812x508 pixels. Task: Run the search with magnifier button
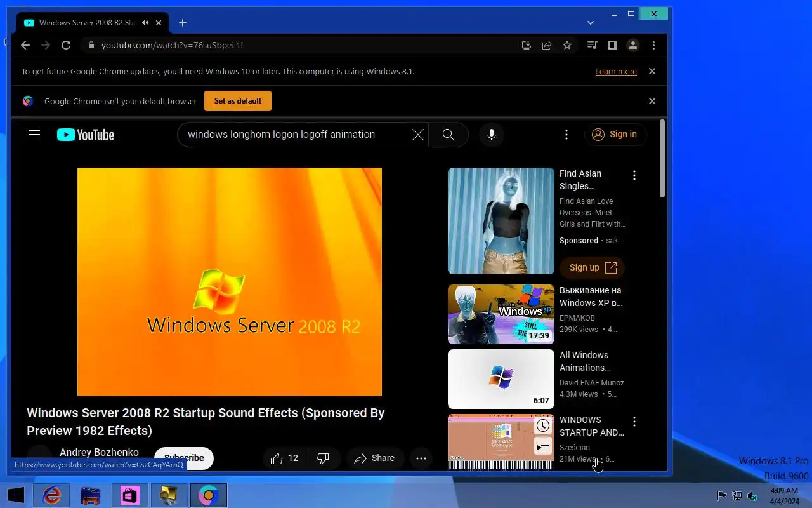449,135
